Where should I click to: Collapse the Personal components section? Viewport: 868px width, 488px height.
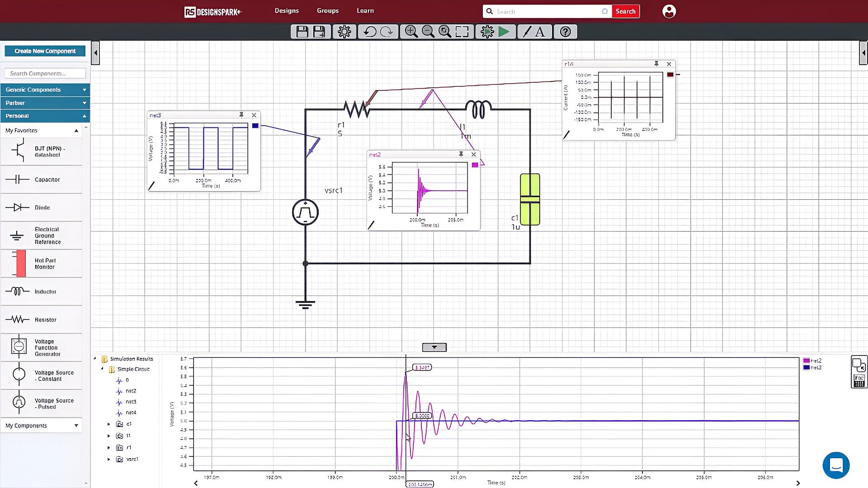click(84, 116)
